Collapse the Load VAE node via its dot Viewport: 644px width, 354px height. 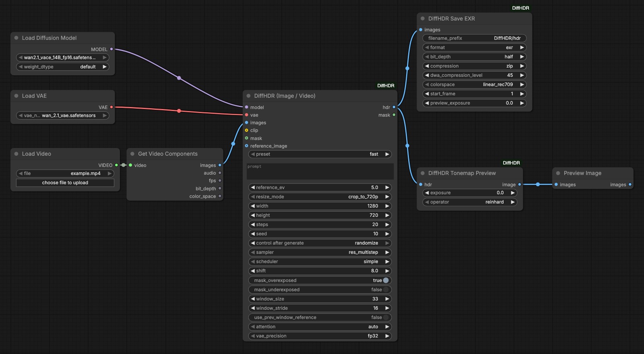[17, 96]
